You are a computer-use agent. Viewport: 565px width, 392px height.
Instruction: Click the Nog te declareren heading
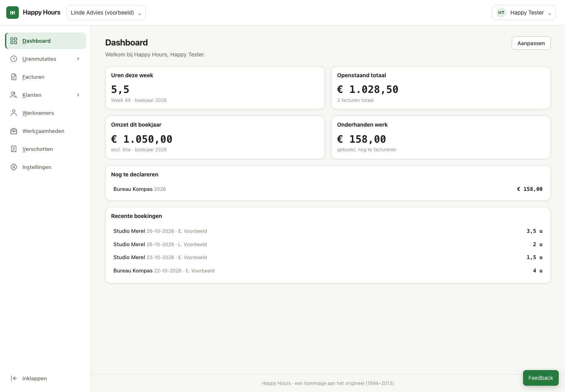click(x=135, y=174)
